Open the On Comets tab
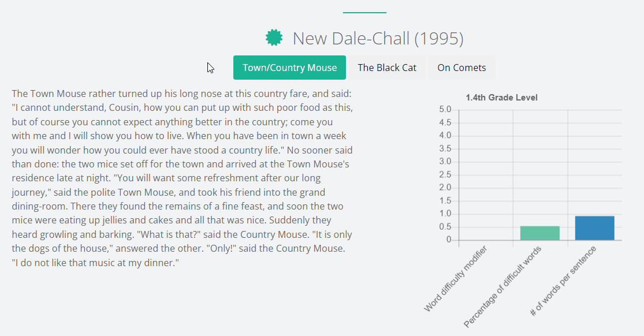Screen dimensions: 644x336 tap(461, 68)
